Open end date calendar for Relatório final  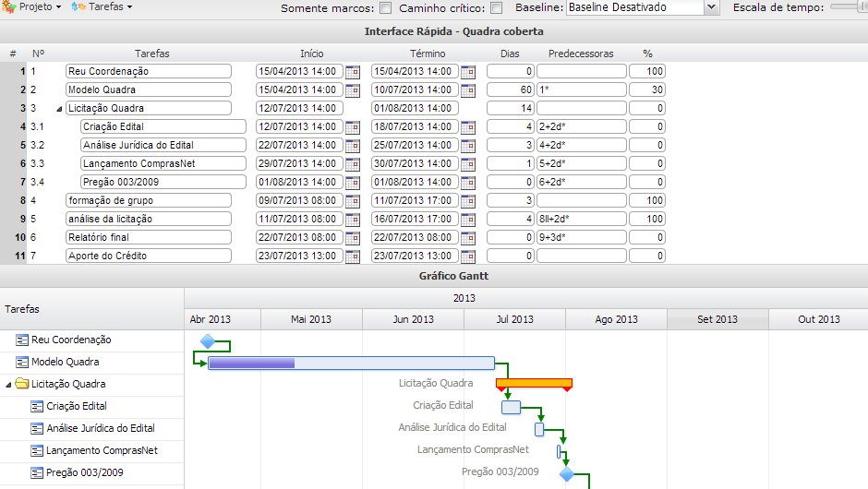pyautogui.click(x=468, y=237)
